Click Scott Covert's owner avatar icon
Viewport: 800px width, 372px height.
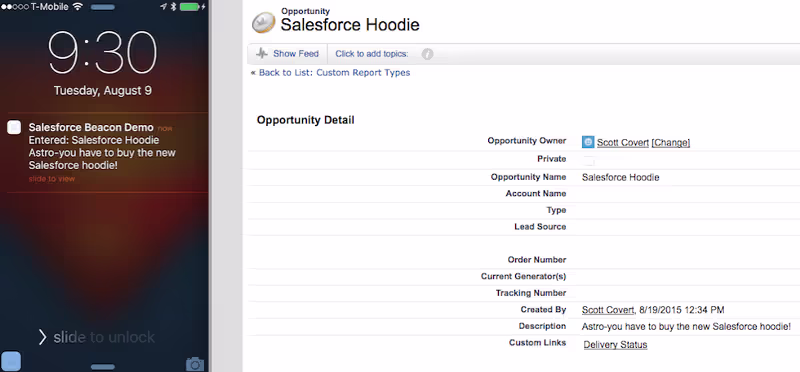[588, 142]
